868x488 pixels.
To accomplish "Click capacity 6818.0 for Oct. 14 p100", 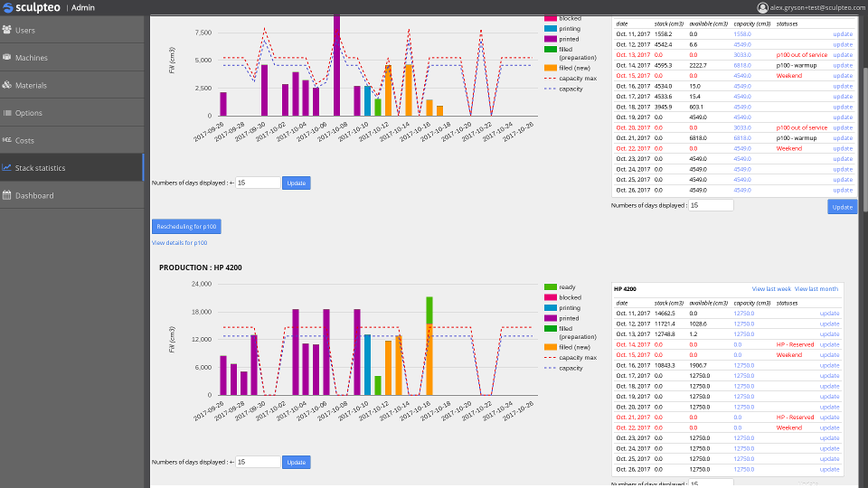I will 742,65.
